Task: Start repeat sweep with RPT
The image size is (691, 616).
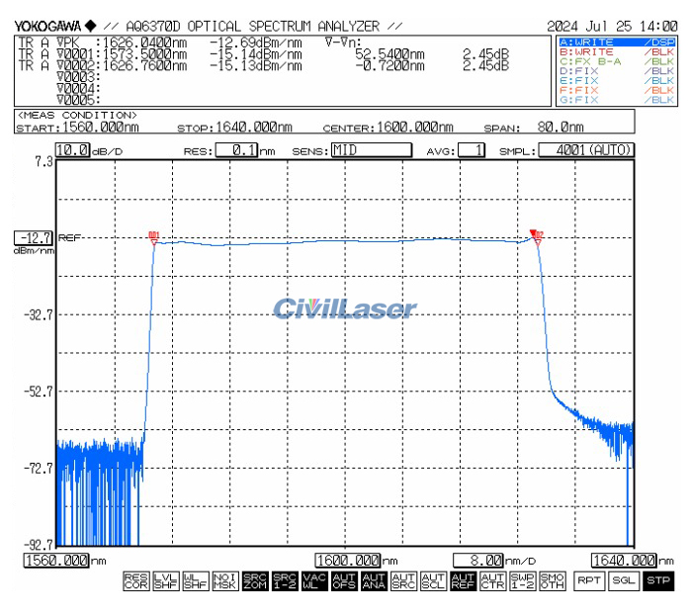Action: 589,580
